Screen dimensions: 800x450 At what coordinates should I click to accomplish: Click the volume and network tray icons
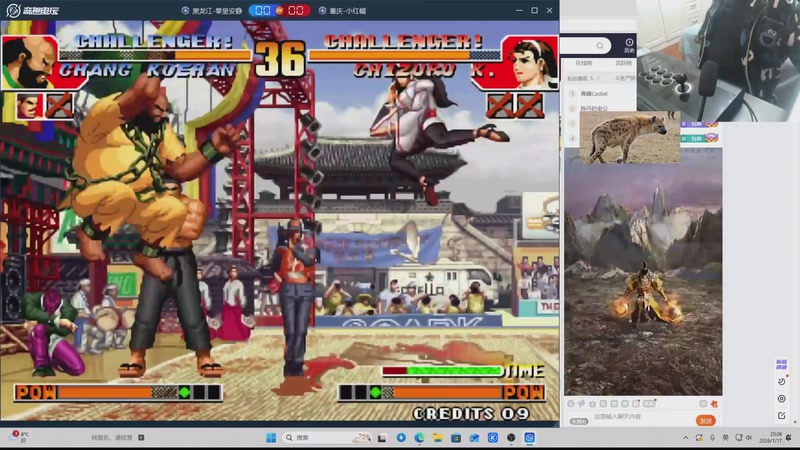click(x=743, y=438)
